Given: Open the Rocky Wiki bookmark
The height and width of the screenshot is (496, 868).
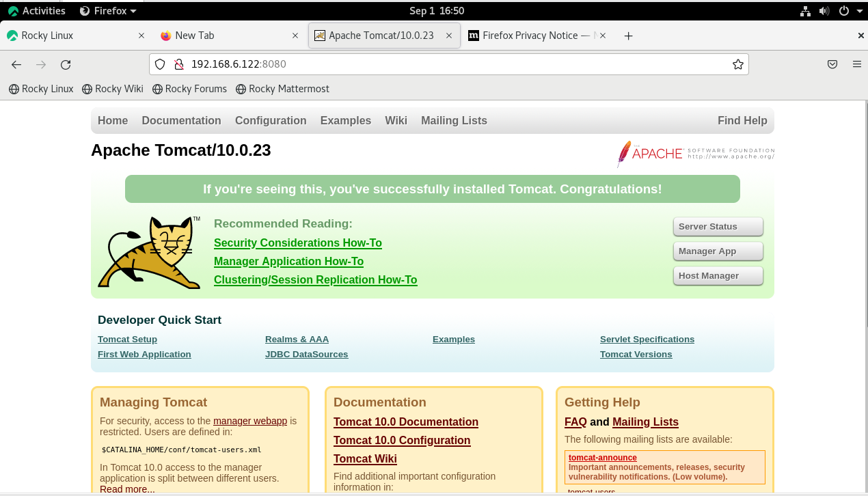Looking at the screenshot, I should point(113,89).
